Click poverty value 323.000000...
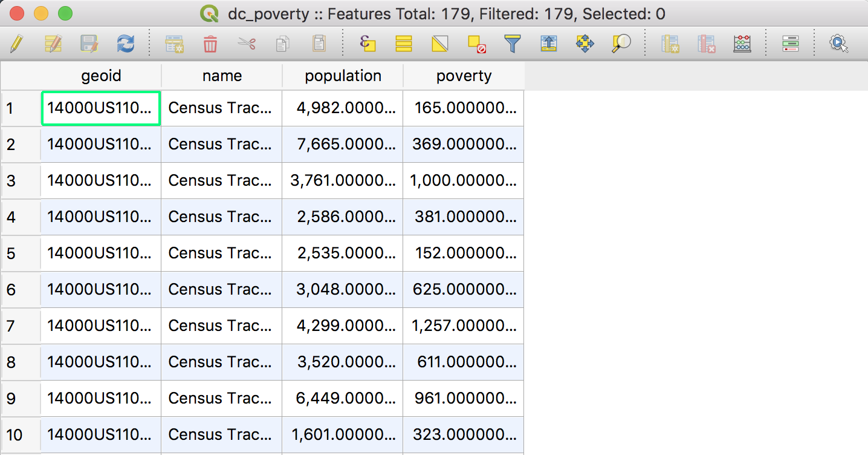Screen dimensions: 868x455 [x=464, y=435]
